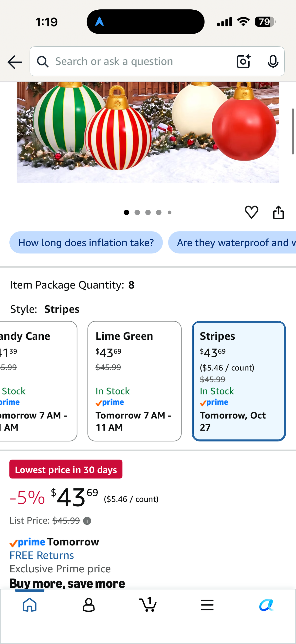Open the cart icon
Viewport: 296px width, 644px height.
148,604
